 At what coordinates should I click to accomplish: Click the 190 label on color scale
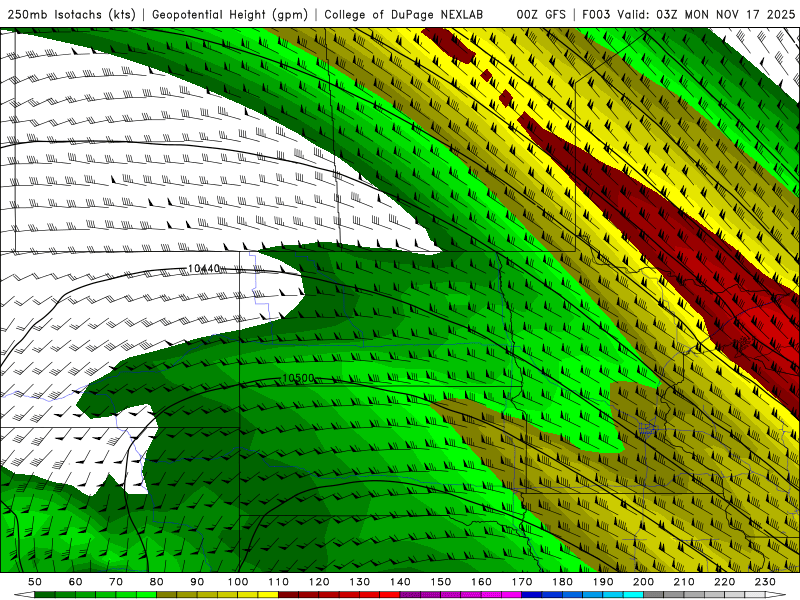603,582
